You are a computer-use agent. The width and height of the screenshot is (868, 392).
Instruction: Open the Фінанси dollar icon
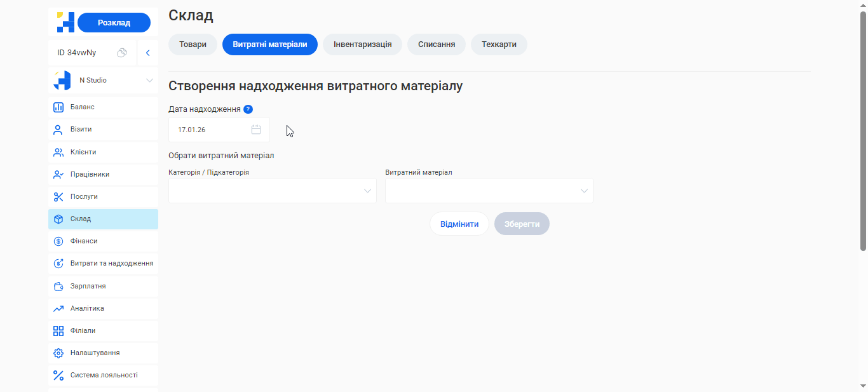tap(58, 241)
